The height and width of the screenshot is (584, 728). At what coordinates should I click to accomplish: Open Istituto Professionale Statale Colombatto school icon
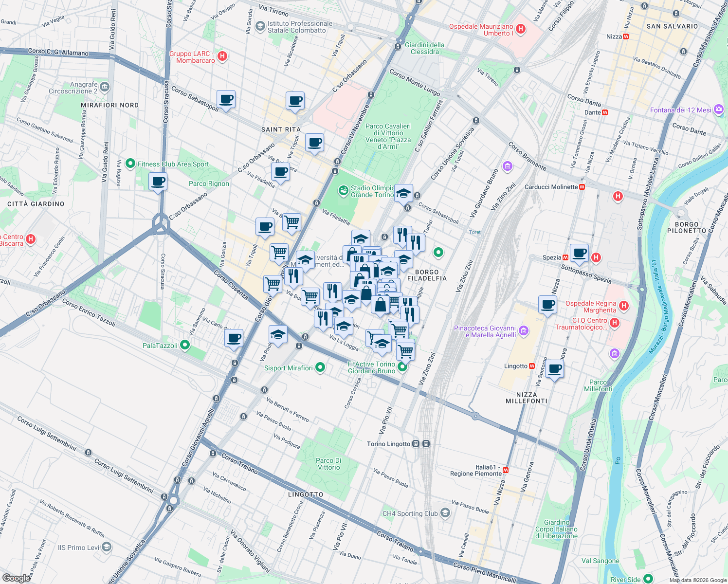click(260, 26)
